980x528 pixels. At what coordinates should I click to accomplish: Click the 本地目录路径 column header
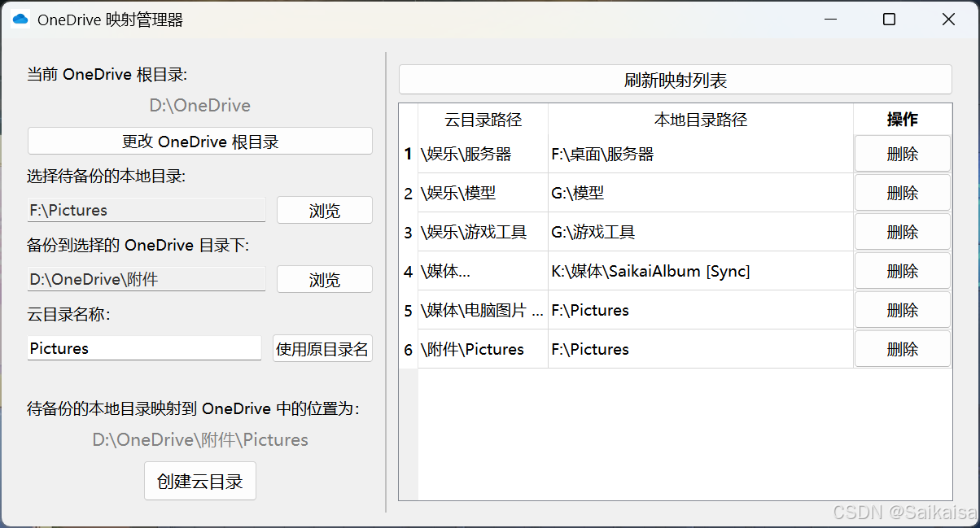[701, 120]
